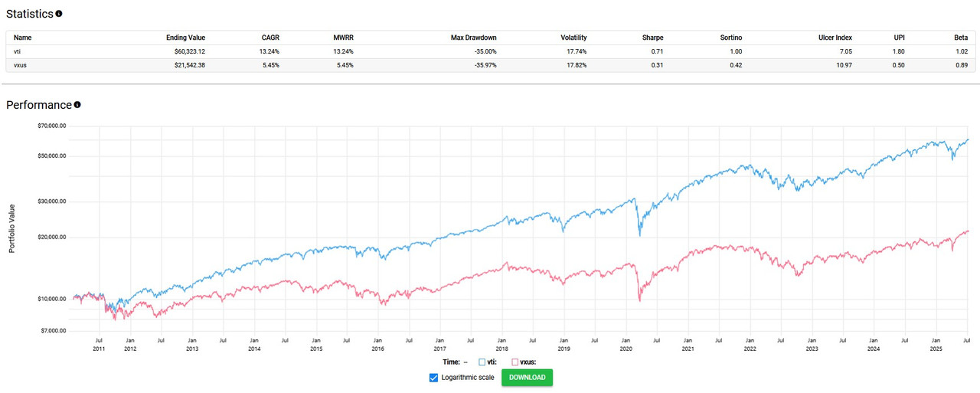Click the Jan 2016 x-axis label
Image resolution: width=980 pixels, height=393 pixels.
pos(377,343)
